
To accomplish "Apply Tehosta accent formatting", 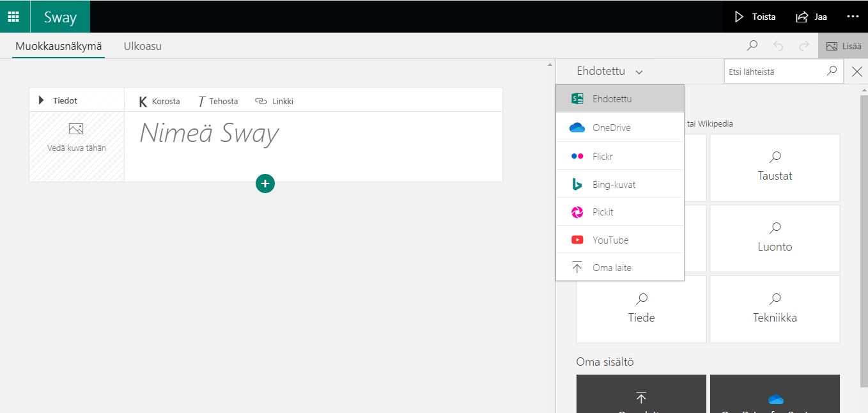I will (218, 101).
